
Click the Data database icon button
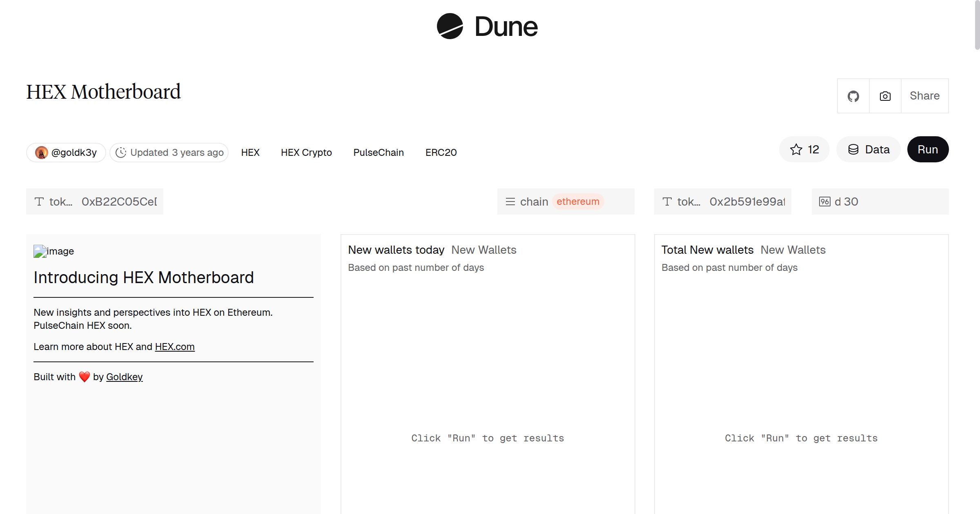coord(853,150)
